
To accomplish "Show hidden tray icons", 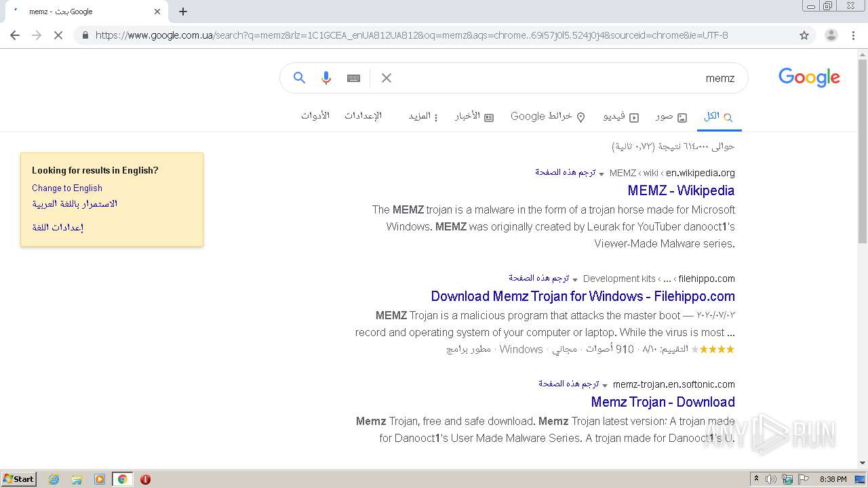I will (x=756, y=479).
